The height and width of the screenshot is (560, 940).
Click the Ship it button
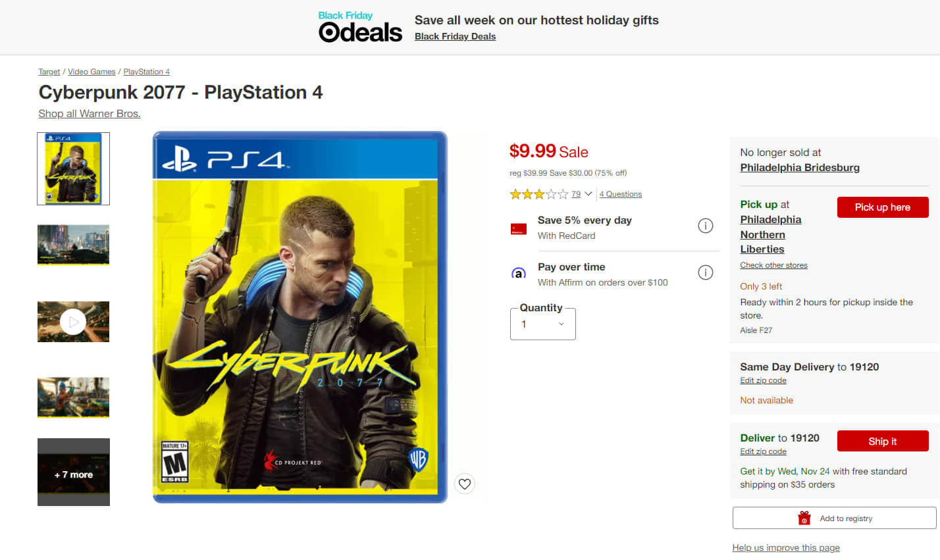[x=883, y=441]
